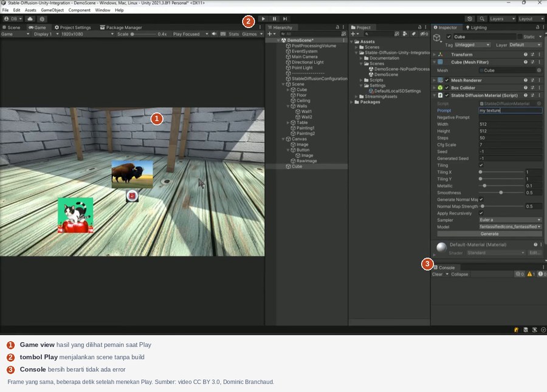Open the 1920x1080 resolution dropdown
Viewport: 547px width, 392px height.
(87, 34)
